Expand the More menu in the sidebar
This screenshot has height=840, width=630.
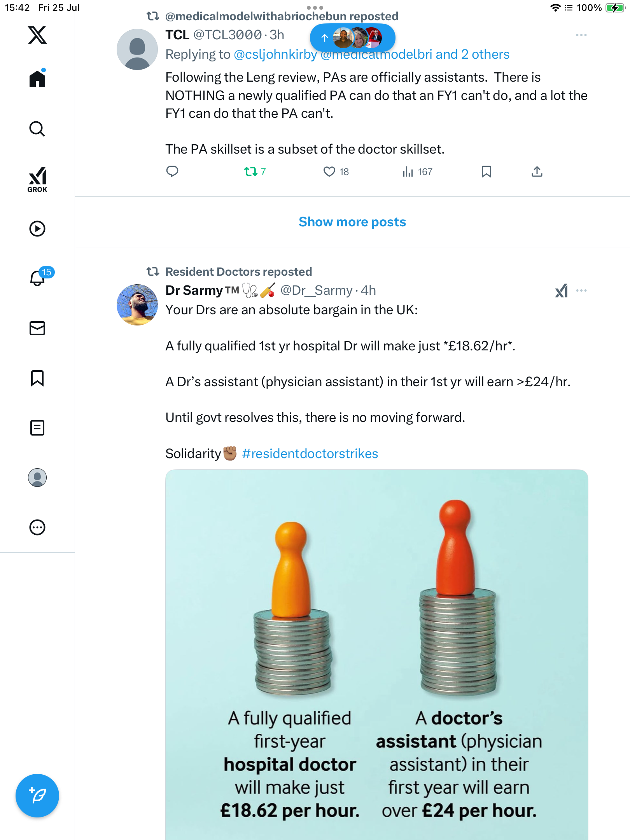pyautogui.click(x=37, y=527)
